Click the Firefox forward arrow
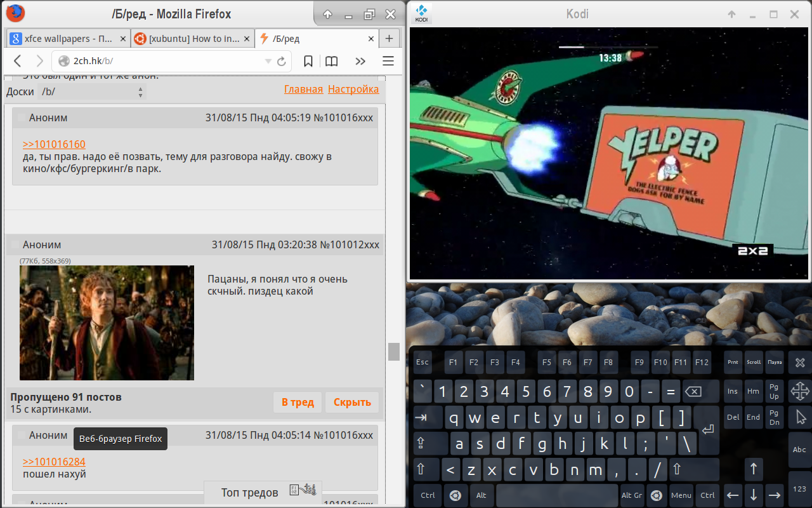The width and height of the screenshot is (812, 508). click(39, 61)
